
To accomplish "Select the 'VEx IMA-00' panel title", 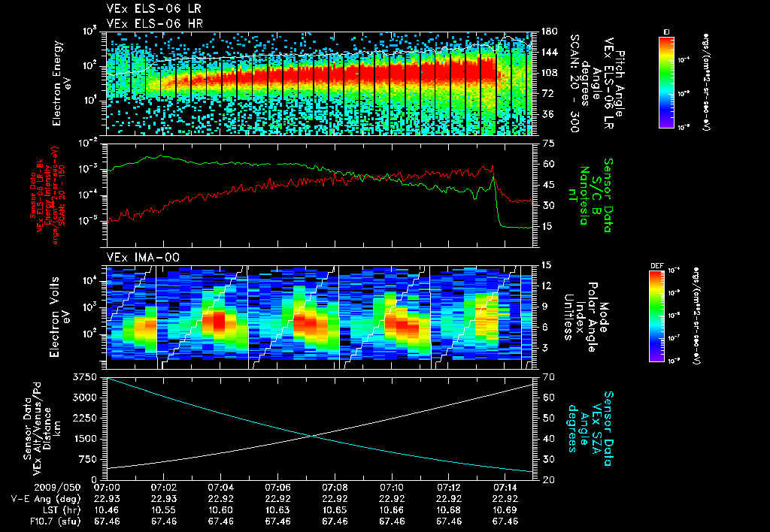I will pyautogui.click(x=143, y=257).
